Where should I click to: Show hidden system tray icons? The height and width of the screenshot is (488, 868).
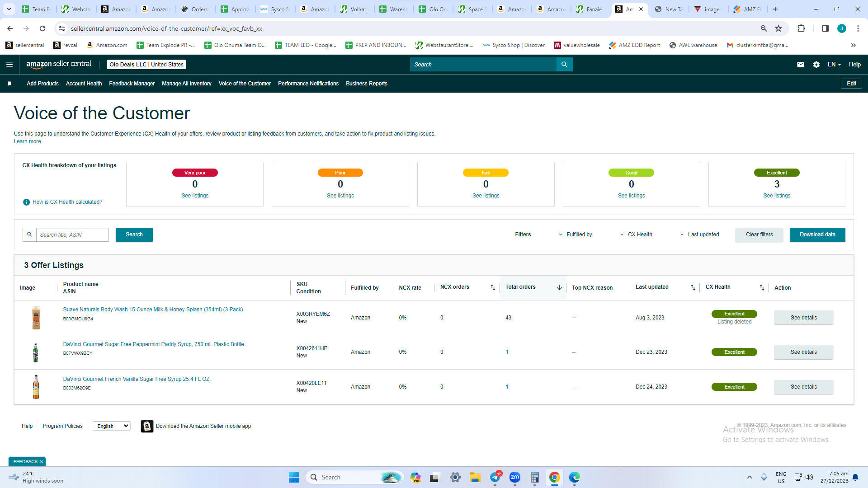(750, 477)
